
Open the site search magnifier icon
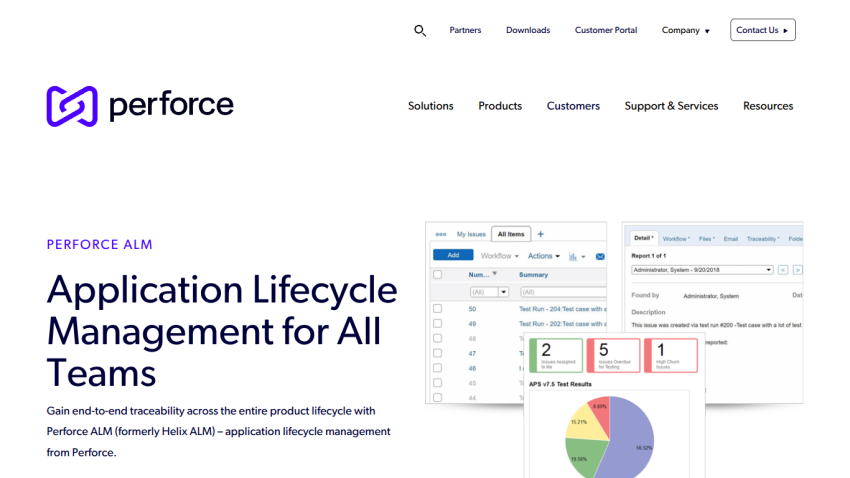420,31
